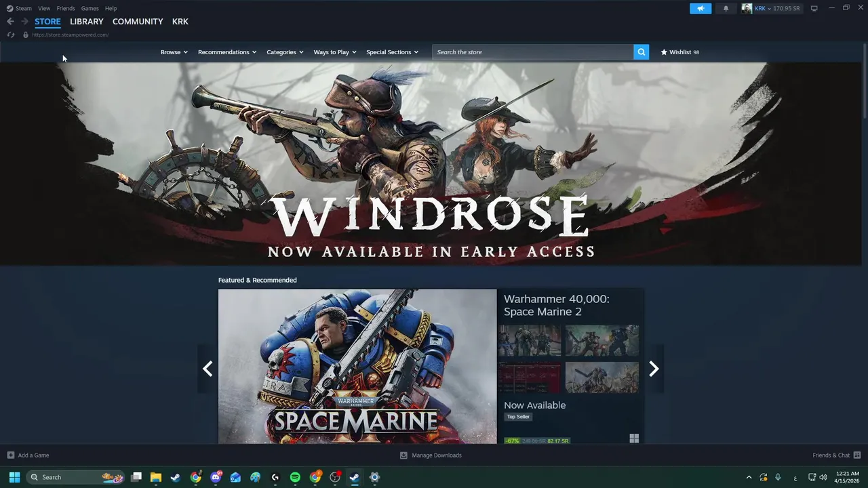Expand the Recommendations dropdown

(227, 52)
